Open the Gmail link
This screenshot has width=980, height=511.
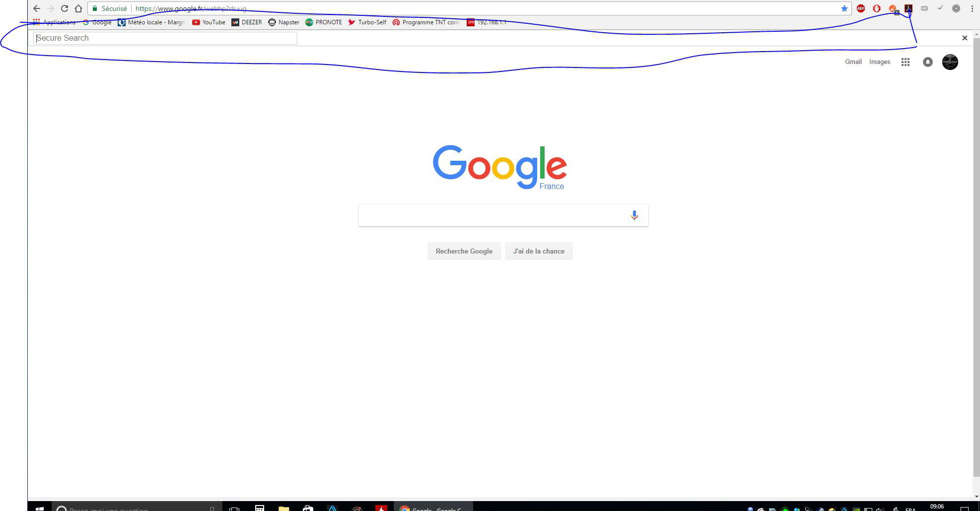pyautogui.click(x=853, y=62)
